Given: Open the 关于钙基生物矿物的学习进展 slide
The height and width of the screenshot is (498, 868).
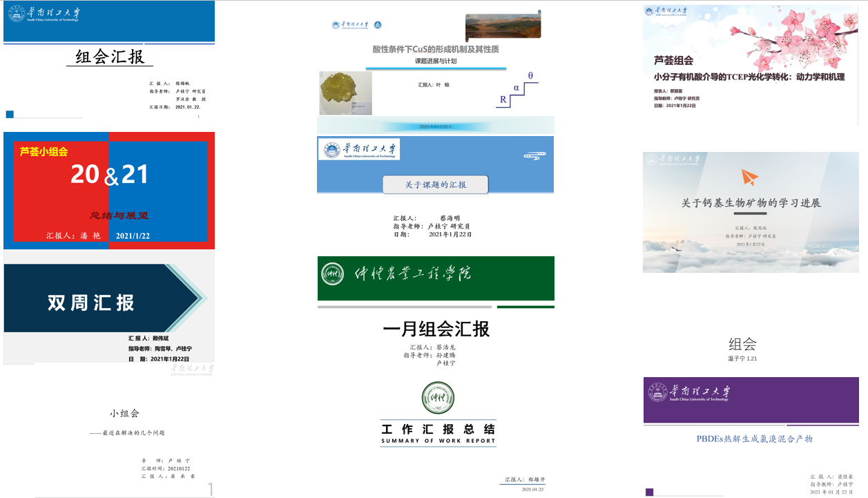Looking at the screenshot, I should pyautogui.click(x=751, y=212).
